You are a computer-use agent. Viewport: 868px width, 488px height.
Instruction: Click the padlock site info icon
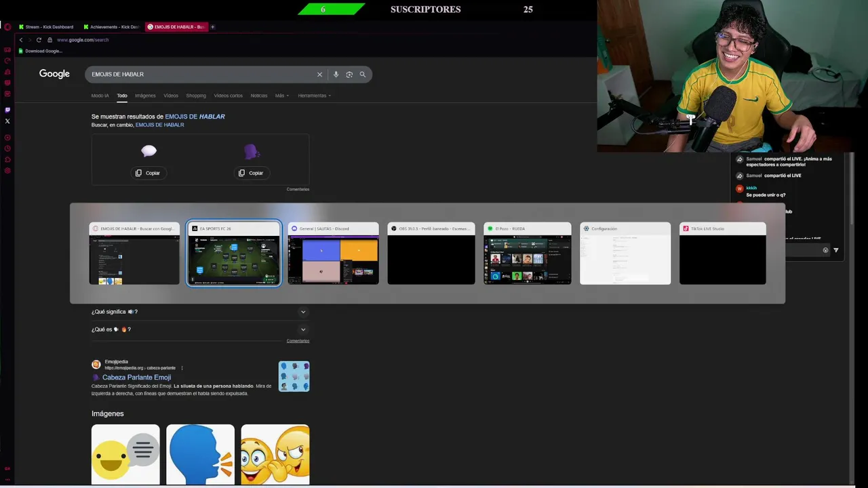[x=50, y=40]
